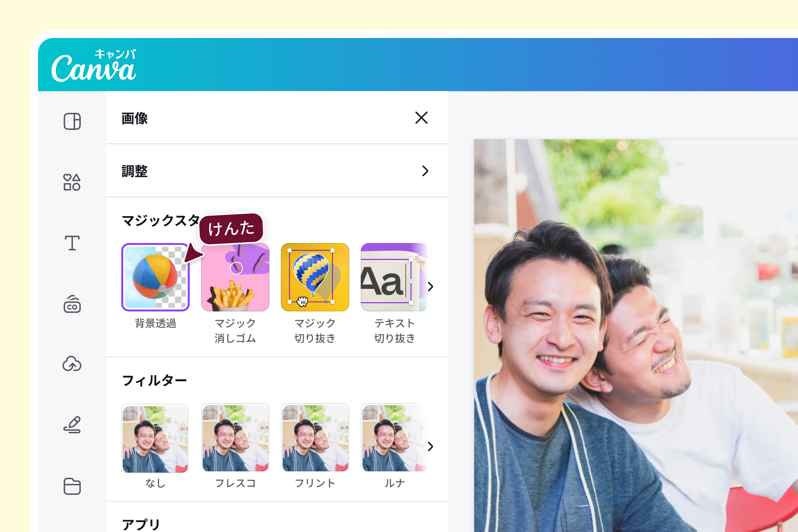This screenshot has width=798, height=532.
Task: Click the Canva logo
Action: pos(94,66)
